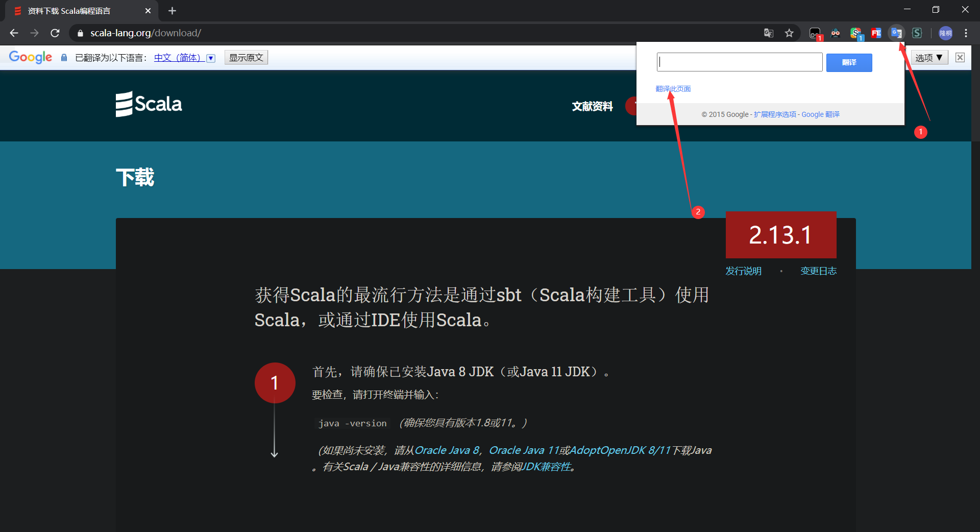Open Chrome's built-in translate icon in address bar
980x532 pixels.
[x=769, y=33]
